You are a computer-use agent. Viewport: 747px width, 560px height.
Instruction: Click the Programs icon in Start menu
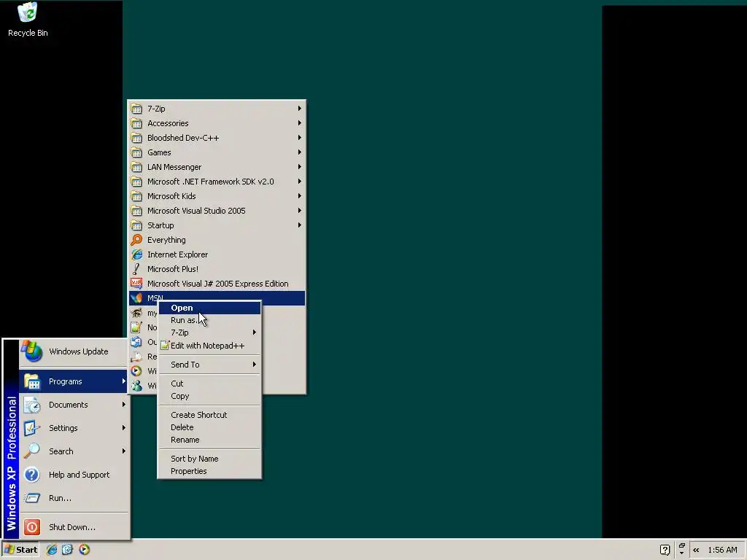coord(32,381)
